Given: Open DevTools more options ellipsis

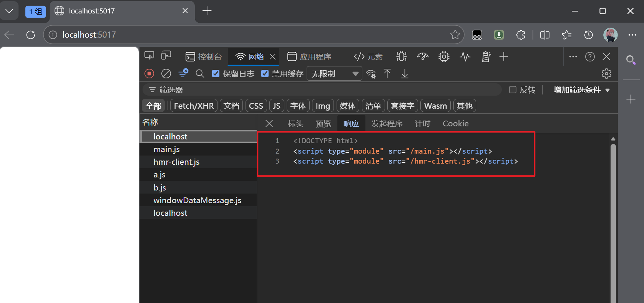Looking at the screenshot, I should [573, 57].
